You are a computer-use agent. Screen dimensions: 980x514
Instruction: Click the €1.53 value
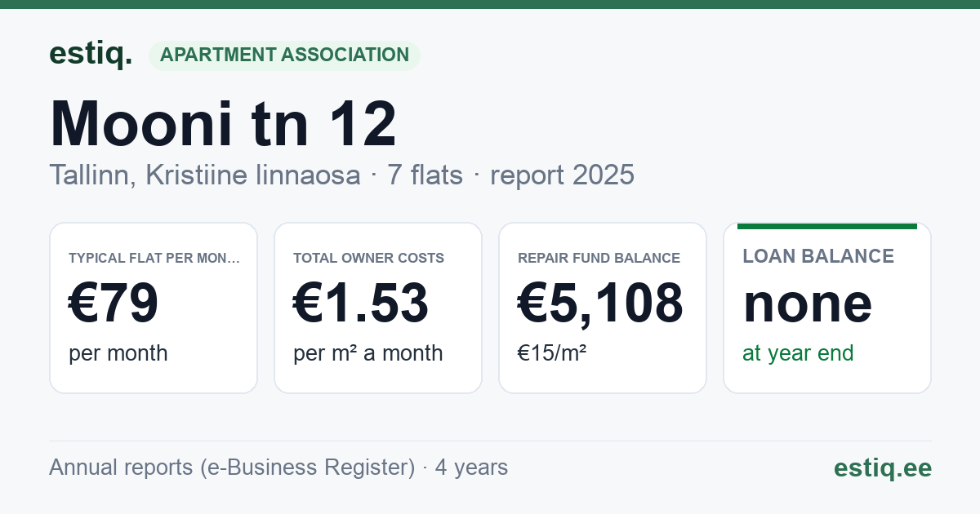[361, 303]
